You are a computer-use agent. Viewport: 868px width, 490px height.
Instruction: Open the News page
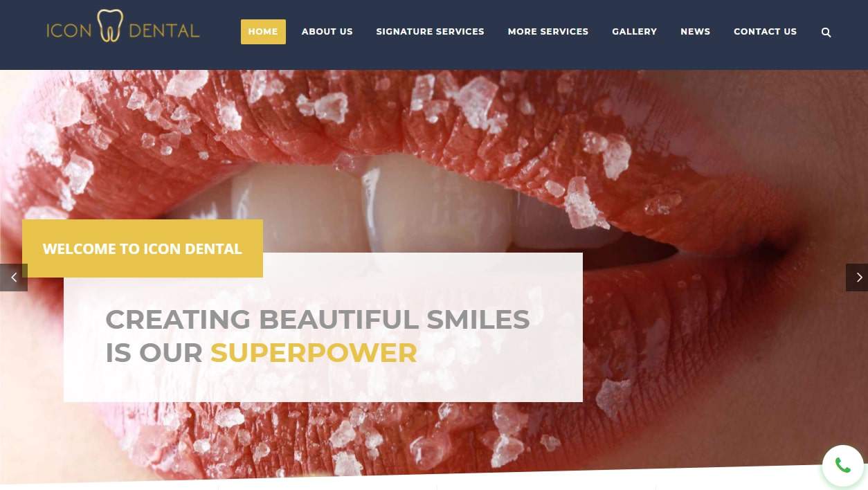[x=695, y=32]
